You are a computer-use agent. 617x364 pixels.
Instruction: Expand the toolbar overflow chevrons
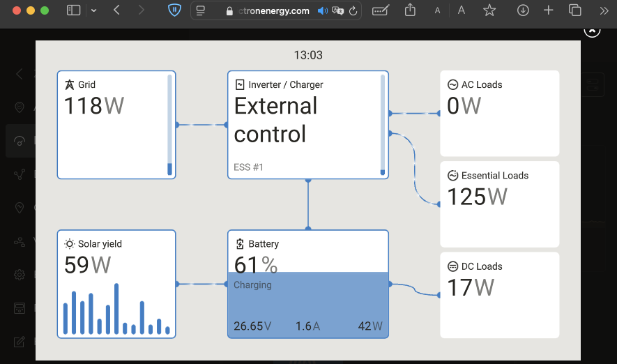point(604,10)
